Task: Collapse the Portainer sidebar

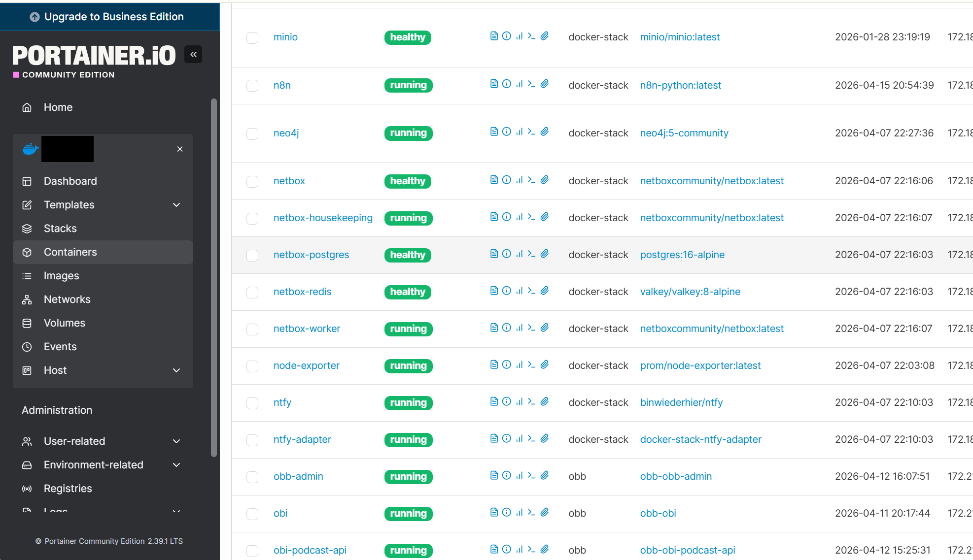Action: 193,54
